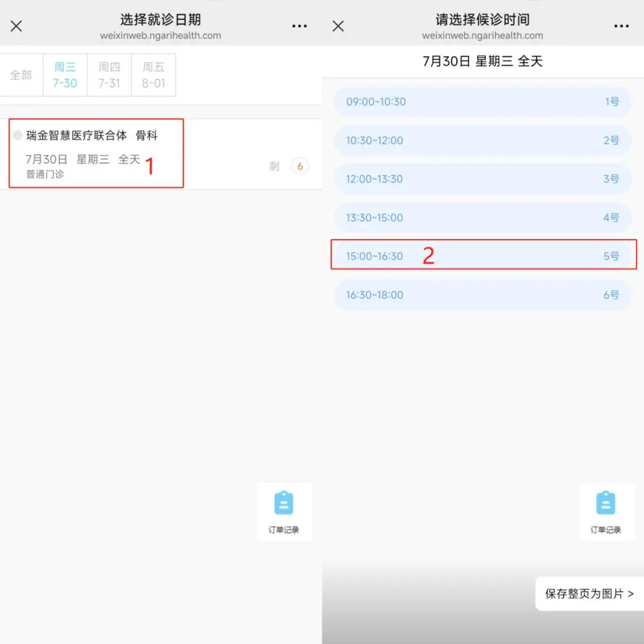Switch to the 周五 8-01 tab
This screenshot has height=644, width=644.
tap(153, 75)
